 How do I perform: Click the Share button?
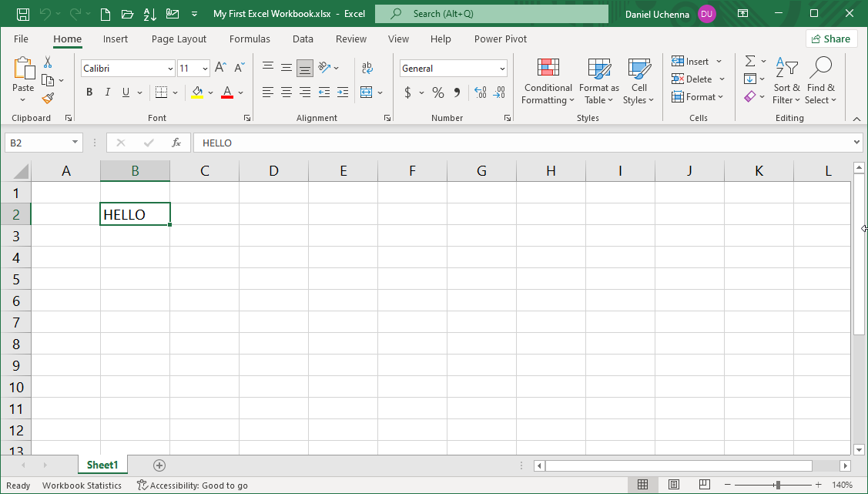point(831,38)
